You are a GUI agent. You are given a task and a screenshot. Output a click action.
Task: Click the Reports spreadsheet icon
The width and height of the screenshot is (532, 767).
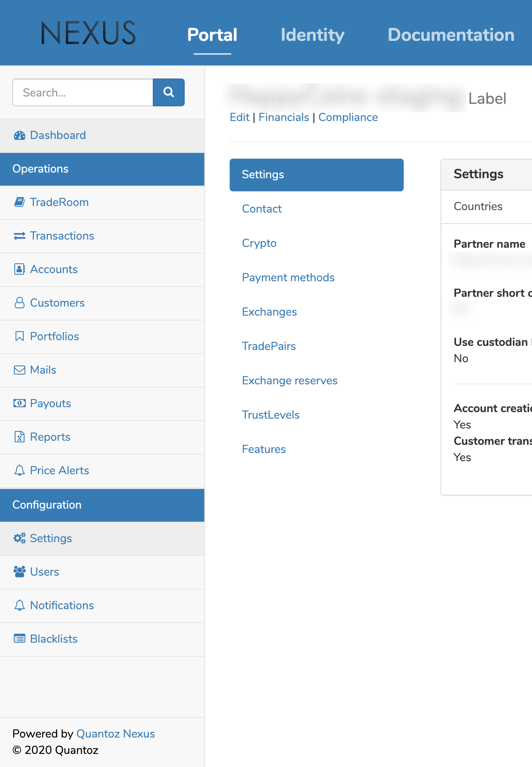tap(19, 437)
